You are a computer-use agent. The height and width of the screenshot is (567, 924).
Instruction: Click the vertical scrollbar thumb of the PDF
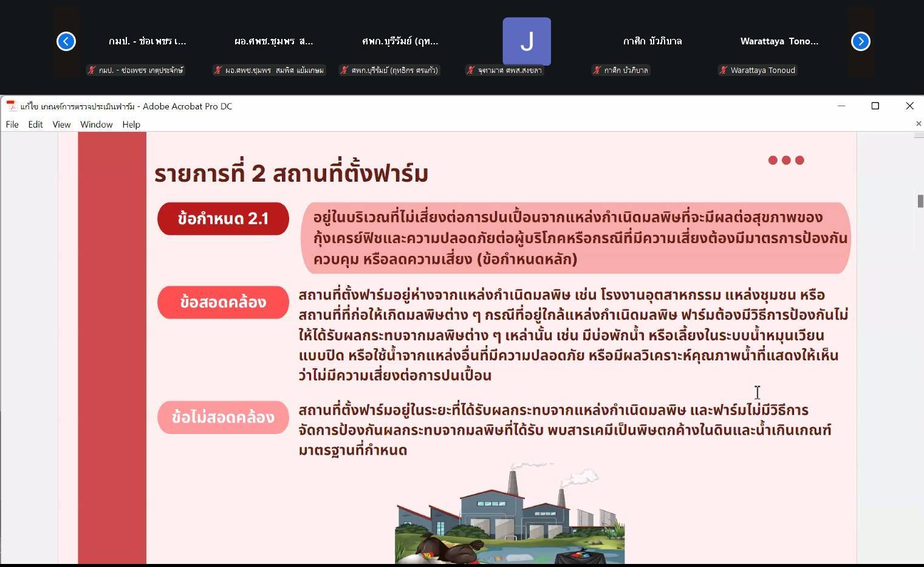click(x=920, y=201)
